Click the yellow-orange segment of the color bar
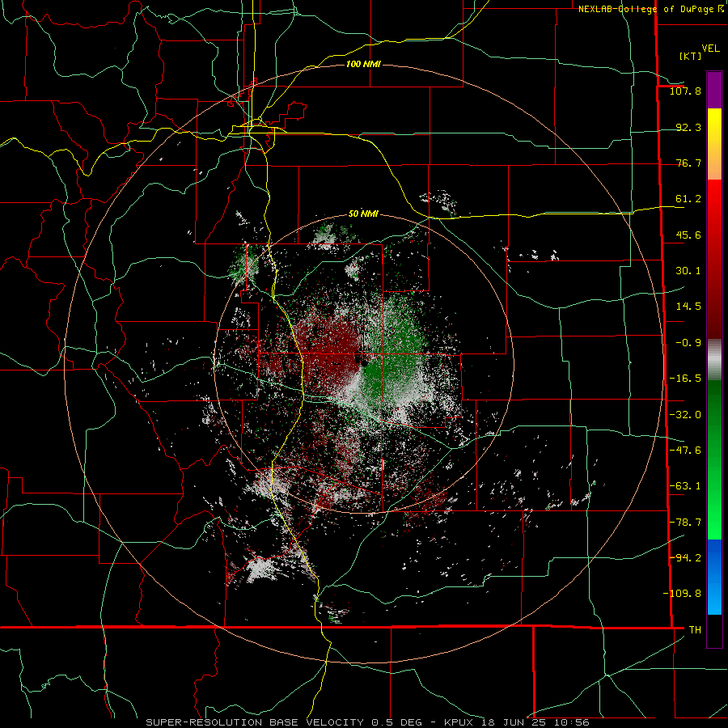This screenshot has height=728, width=728. 714,144
